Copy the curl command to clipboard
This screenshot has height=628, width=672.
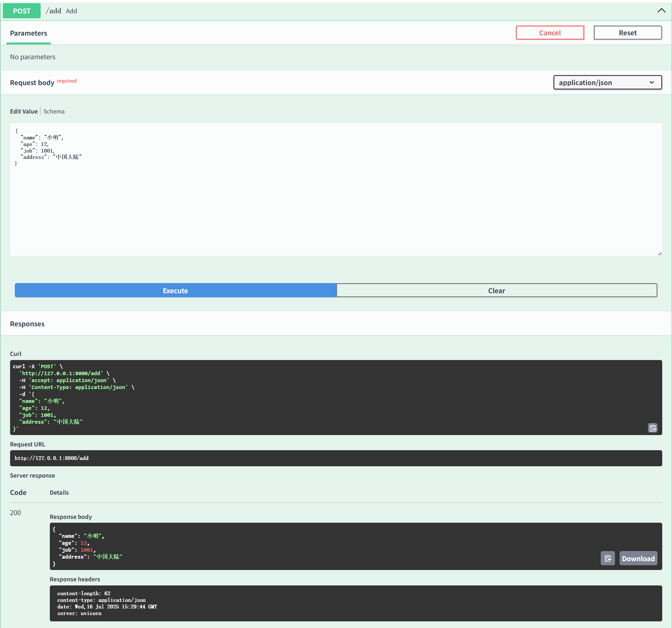pyautogui.click(x=653, y=427)
